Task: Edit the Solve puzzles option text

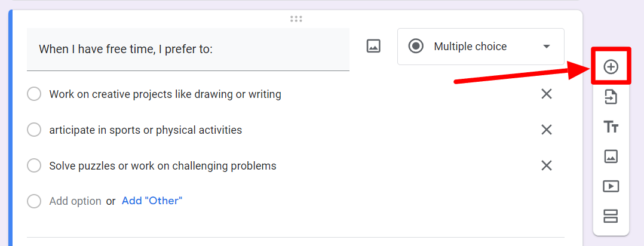Action: click(162, 166)
